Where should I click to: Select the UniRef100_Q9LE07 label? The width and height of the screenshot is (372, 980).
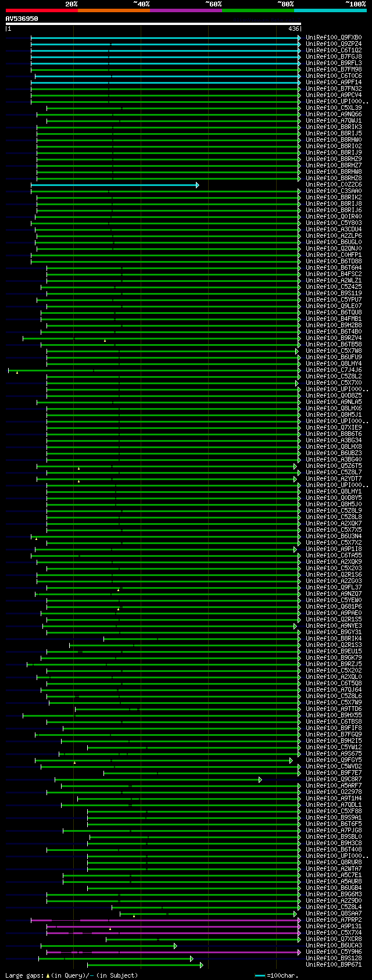click(334, 306)
